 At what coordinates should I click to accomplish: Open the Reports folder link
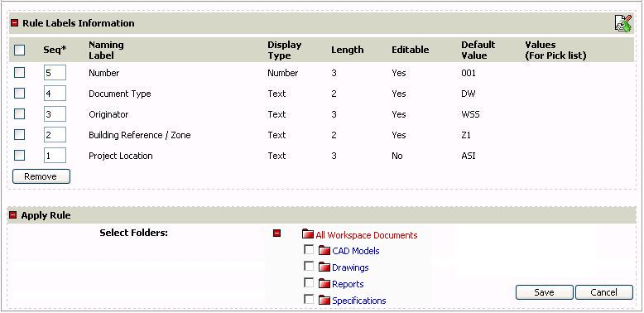tap(348, 284)
